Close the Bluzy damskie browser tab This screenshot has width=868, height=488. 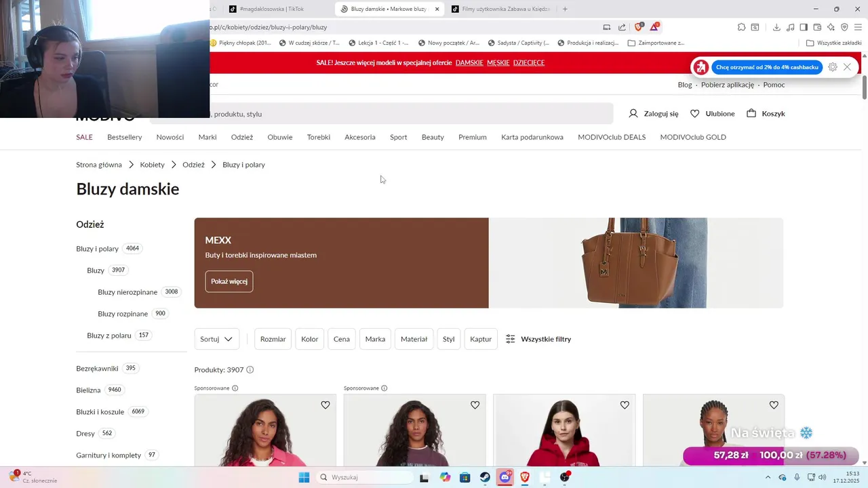[x=437, y=9]
